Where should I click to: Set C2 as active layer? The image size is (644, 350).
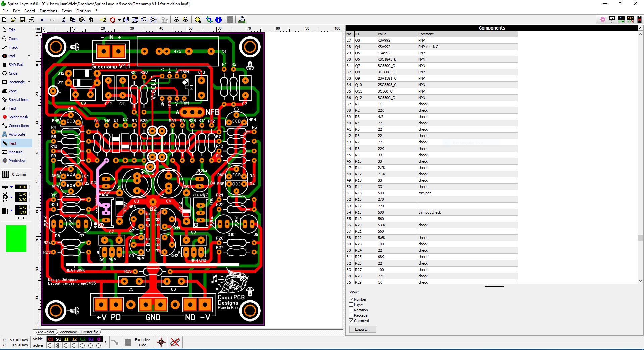pos(83,345)
